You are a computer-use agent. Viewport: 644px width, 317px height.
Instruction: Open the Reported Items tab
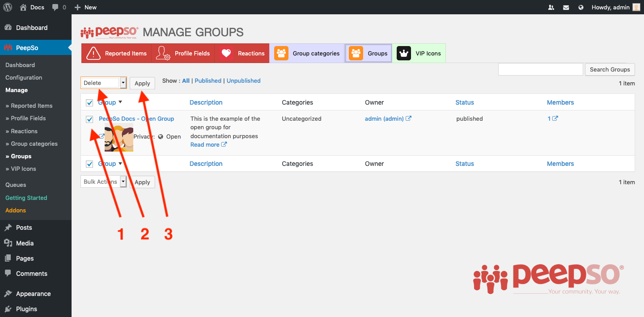[116, 53]
